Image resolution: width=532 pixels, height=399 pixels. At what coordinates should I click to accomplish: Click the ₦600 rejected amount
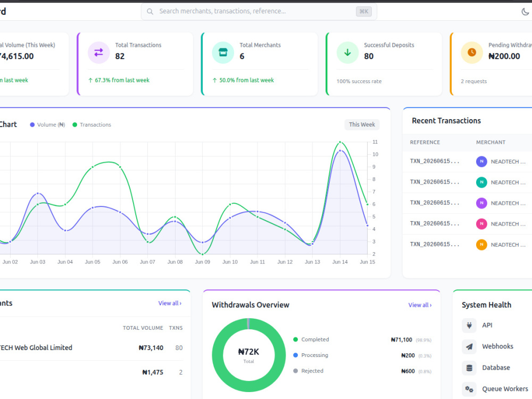tap(408, 371)
